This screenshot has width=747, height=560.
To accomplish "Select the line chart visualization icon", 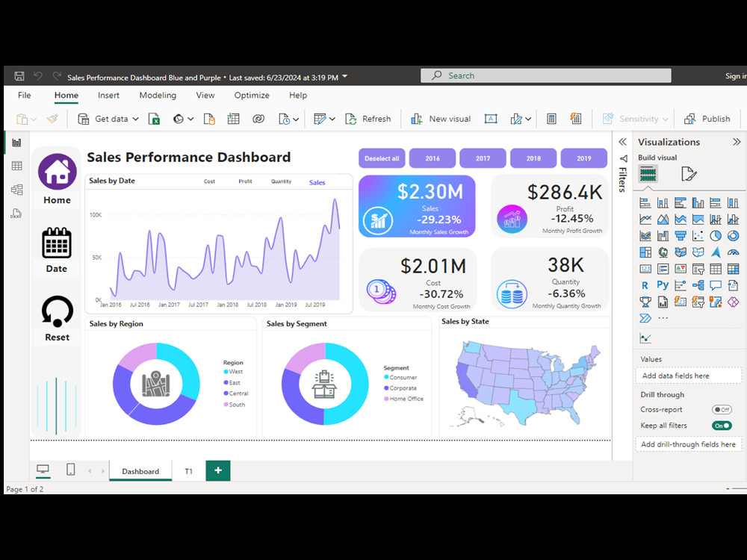I will [645, 219].
